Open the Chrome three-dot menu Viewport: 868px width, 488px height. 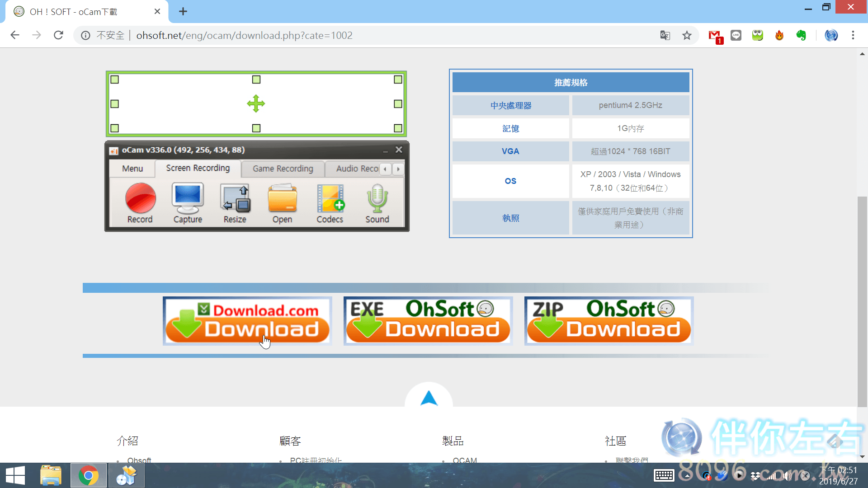point(853,35)
